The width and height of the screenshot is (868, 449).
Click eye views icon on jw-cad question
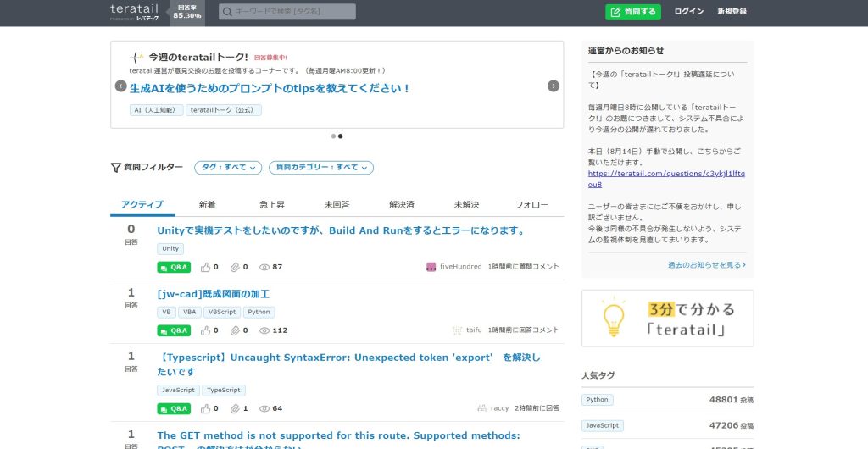click(x=264, y=330)
